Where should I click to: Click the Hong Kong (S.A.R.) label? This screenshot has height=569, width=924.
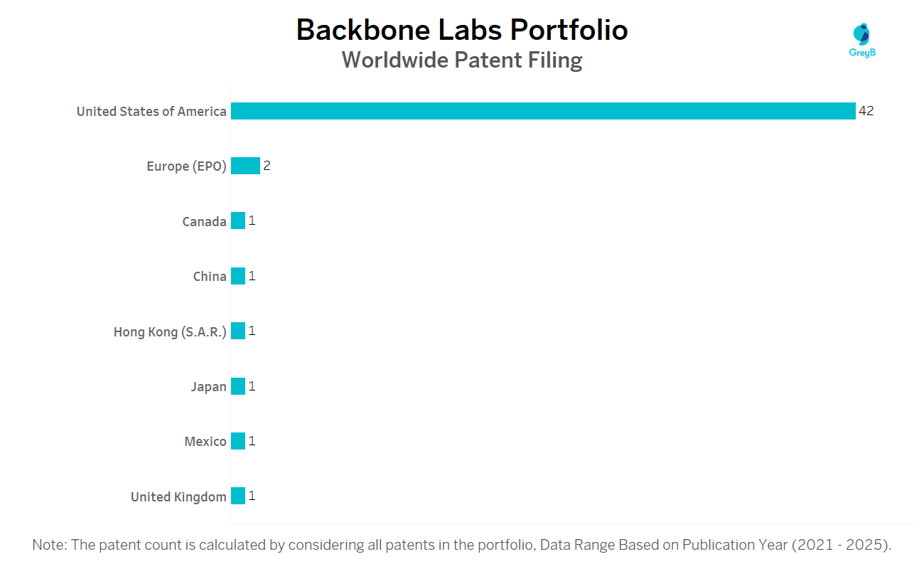point(170,331)
